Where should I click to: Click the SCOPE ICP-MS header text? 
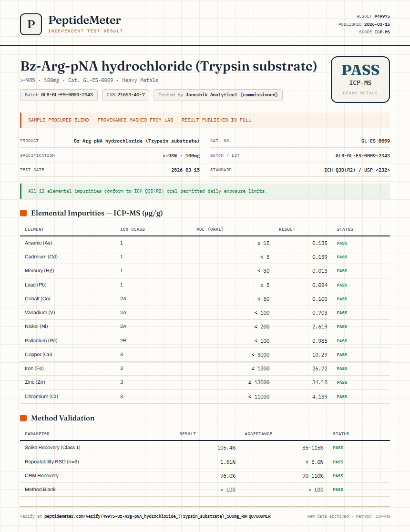click(x=374, y=32)
